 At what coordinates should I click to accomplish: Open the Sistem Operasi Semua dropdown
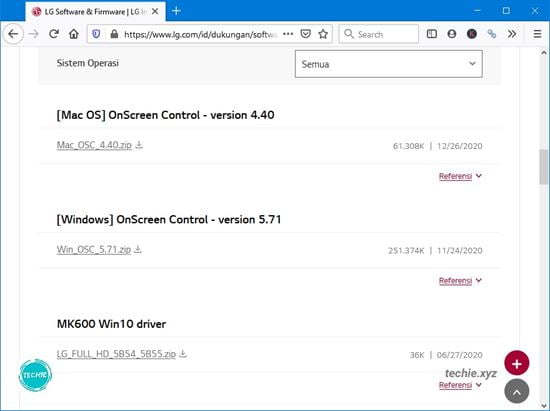[x=389, y=64]
